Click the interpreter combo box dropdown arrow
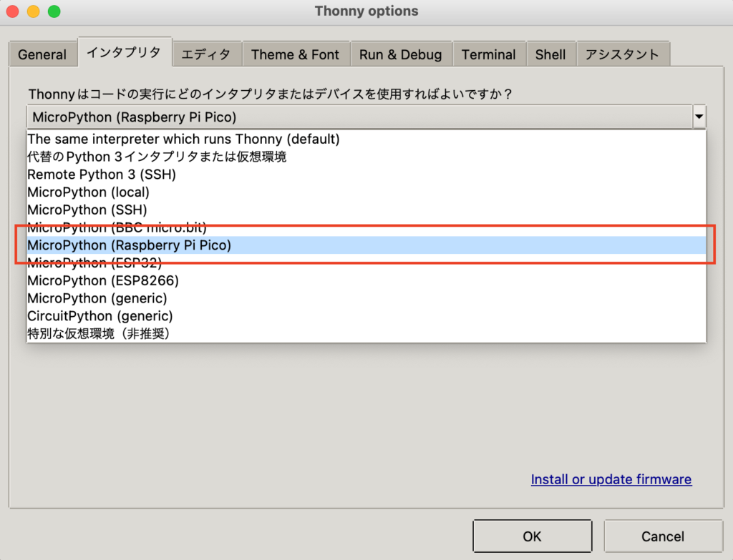Image resolution: width=733 pixels, height=560 pixels. point(699,117)
